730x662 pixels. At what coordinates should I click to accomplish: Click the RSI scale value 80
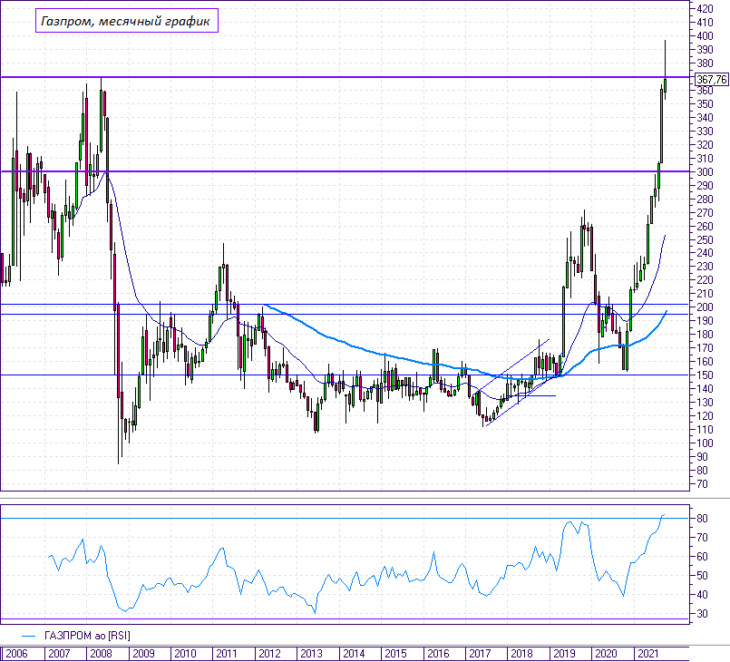tap(702, 518)
